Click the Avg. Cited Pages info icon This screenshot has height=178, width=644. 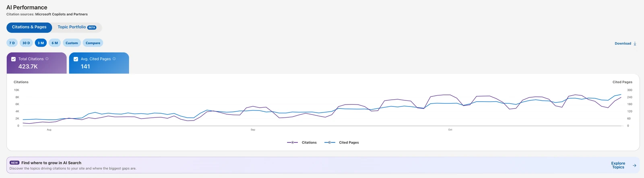(x=114, y=59)
